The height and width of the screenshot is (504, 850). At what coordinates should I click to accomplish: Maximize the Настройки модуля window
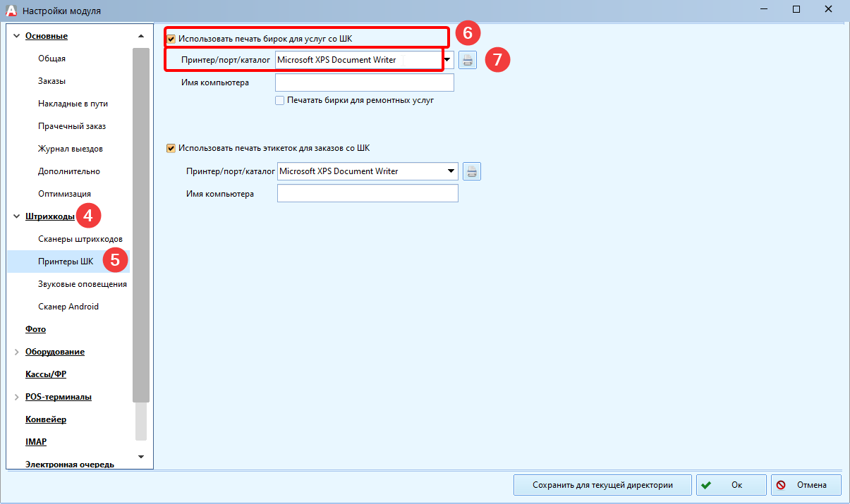coord(796,10)
